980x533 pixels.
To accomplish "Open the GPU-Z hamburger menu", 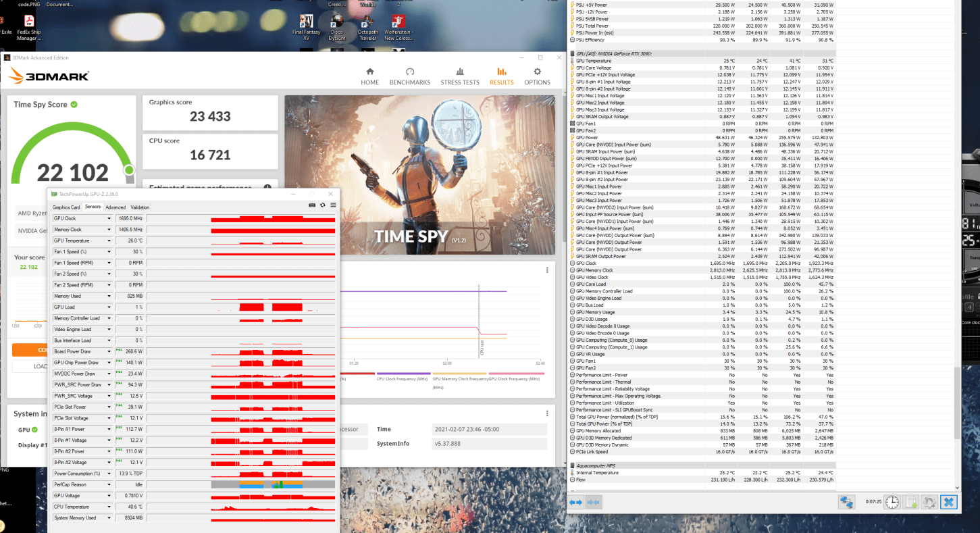I will click(x=333, y=205).
